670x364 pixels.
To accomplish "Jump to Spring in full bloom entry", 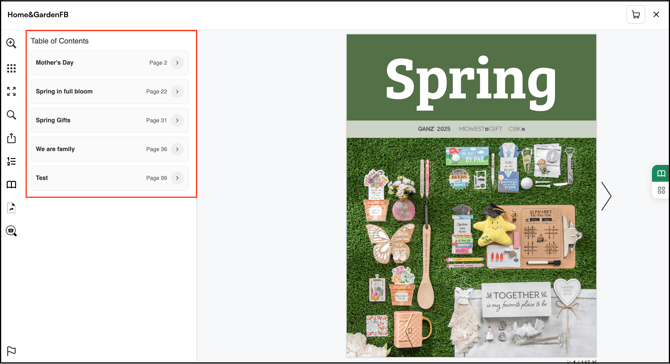I will pos(109,91).
